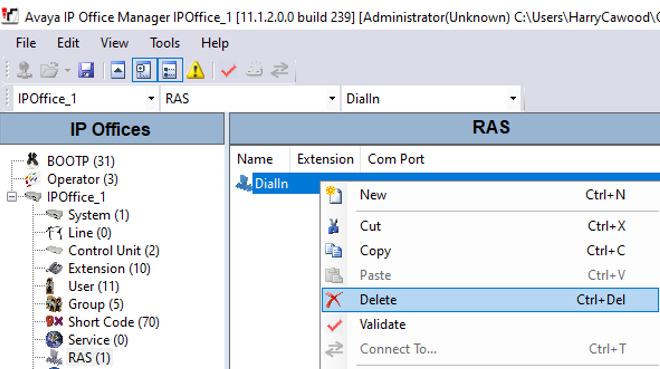660x369 pixels.
Task: Choose Validate in the context menu
Action: point(490,324)
